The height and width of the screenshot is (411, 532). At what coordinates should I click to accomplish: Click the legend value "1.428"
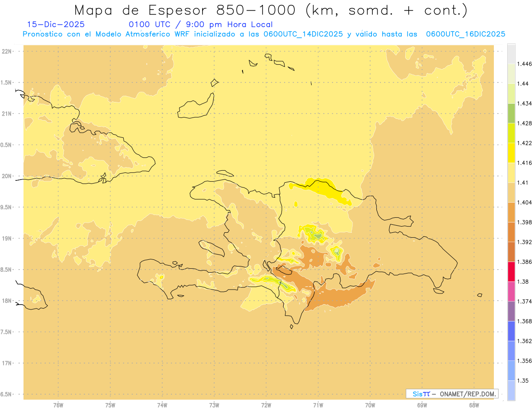click(x=524, y=123)
